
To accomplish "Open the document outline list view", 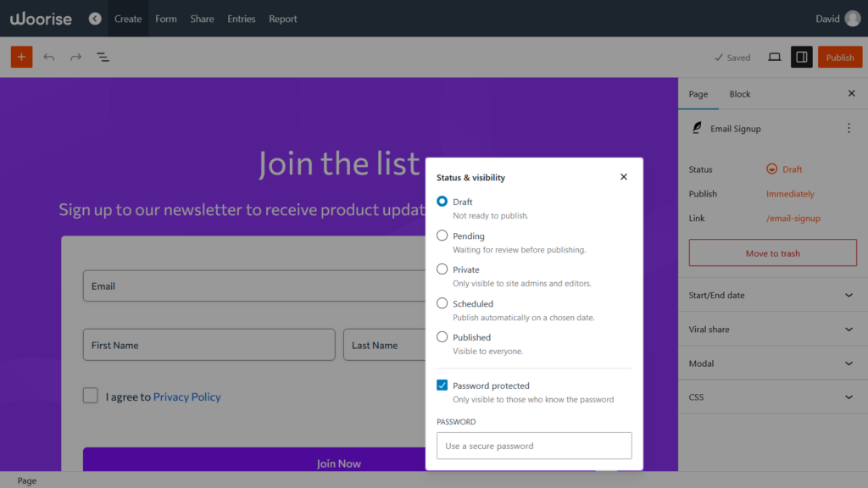I will pyautogui.click(x=103, y=57).
